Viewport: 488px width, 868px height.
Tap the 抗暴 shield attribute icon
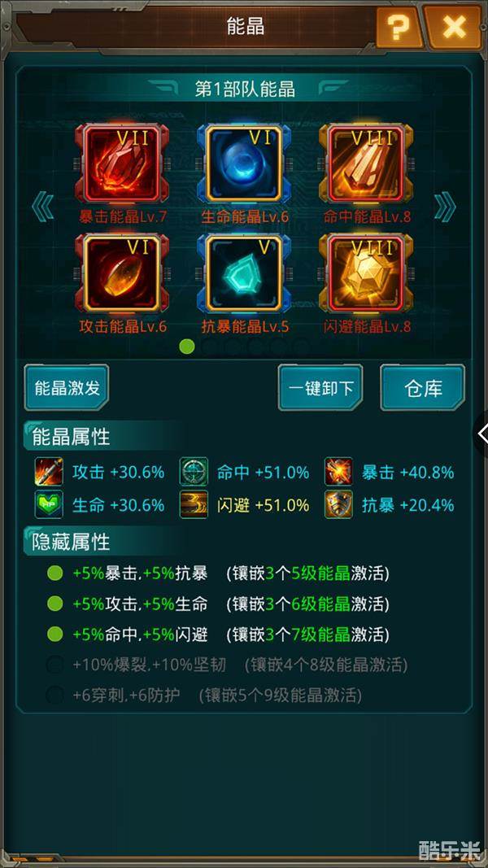coord(338,504)
